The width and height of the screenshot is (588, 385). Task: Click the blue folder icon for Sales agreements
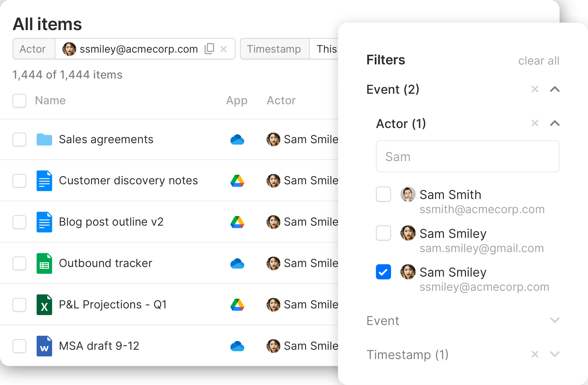pyautogui.click(x=44, y=140)
